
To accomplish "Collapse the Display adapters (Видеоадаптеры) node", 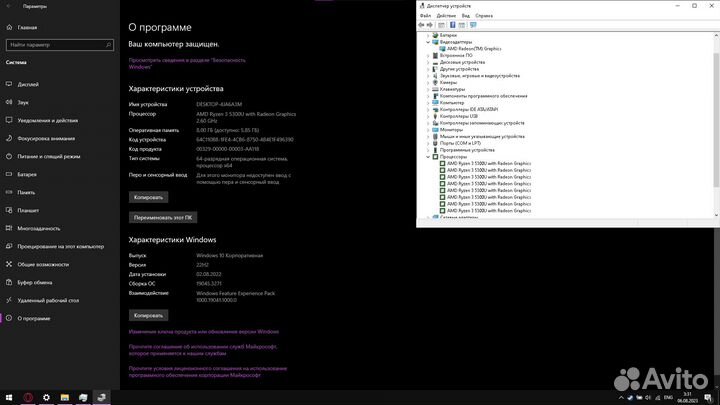I will tap(428, 42).
